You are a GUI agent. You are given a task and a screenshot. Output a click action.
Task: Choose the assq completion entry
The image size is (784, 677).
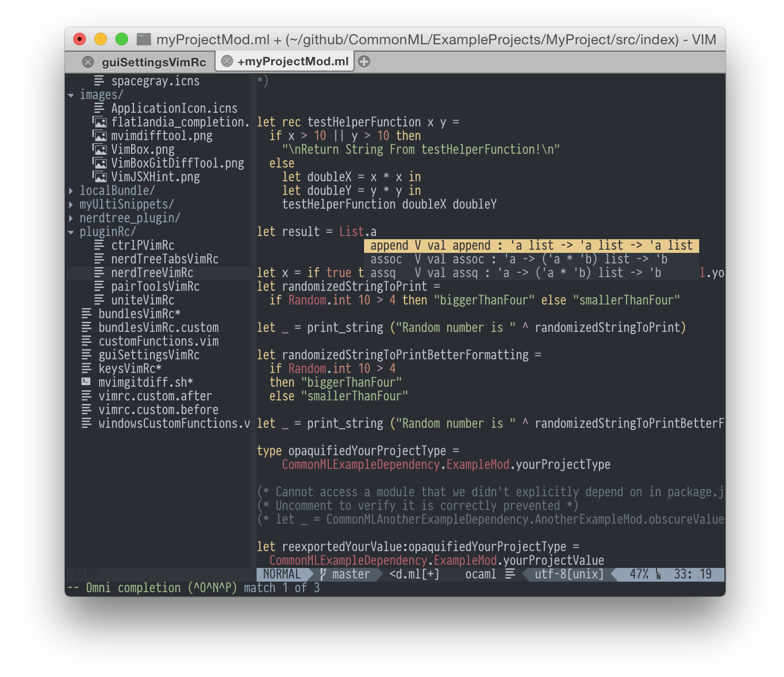pyautogui.click(x=532, y=273)
